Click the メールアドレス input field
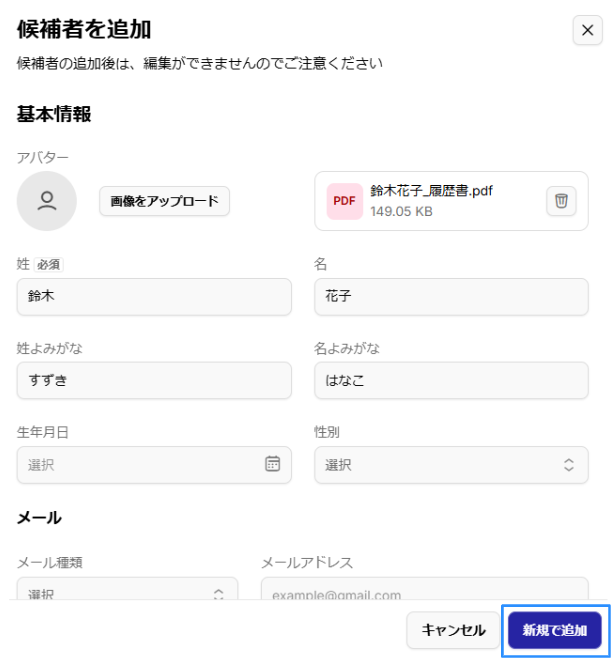This screenshot has height=666, width=616. pyautogui.click(x=424, y=590)
